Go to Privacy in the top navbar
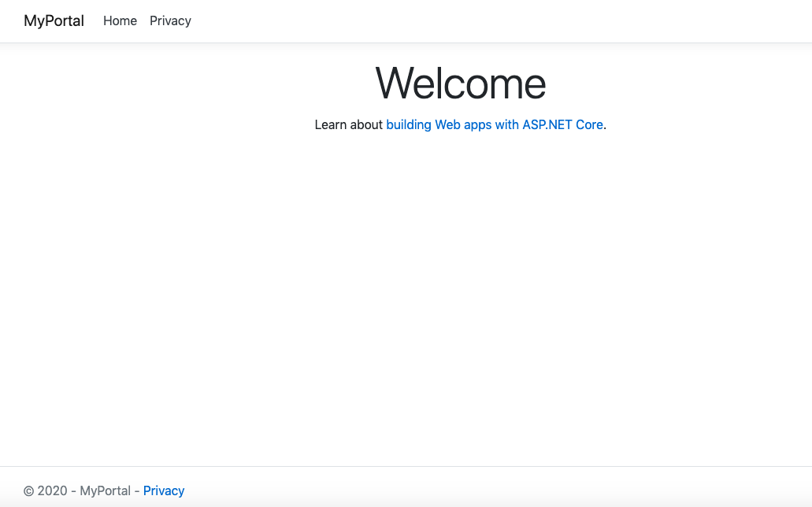 [x=170, y=21]
